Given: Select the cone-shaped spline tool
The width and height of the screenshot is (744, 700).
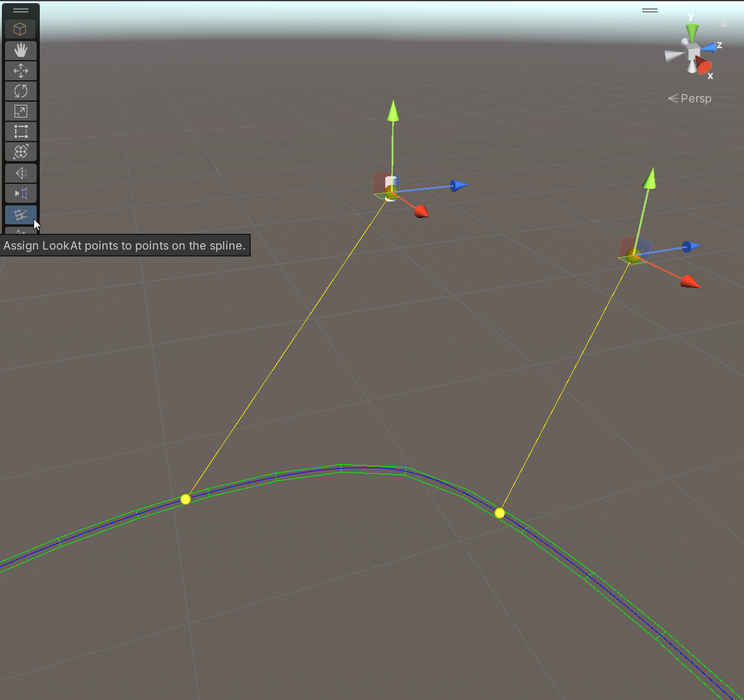Looking at the screenshot, I should (21, 172).
